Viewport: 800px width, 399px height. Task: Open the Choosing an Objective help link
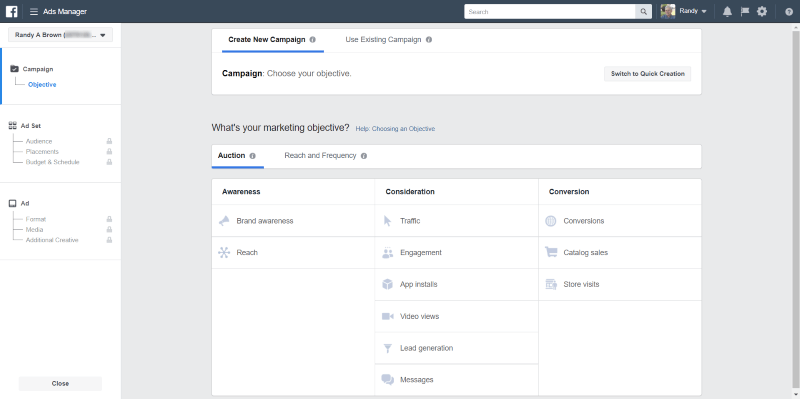click(x=395, y=129)
